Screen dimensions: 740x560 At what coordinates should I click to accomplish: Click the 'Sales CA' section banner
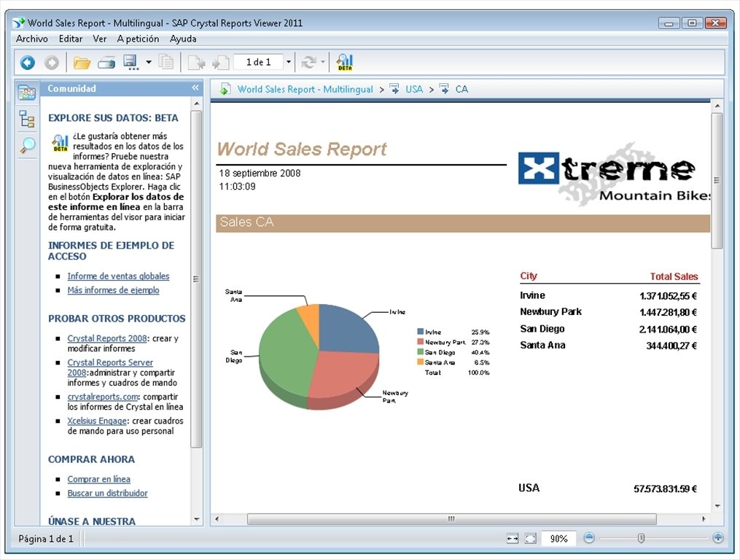pyautogui.click(x=463, y=223)
